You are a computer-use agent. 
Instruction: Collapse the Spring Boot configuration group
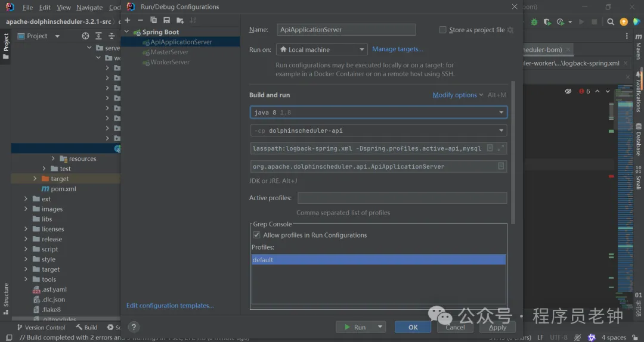click(x=126, y=32)
